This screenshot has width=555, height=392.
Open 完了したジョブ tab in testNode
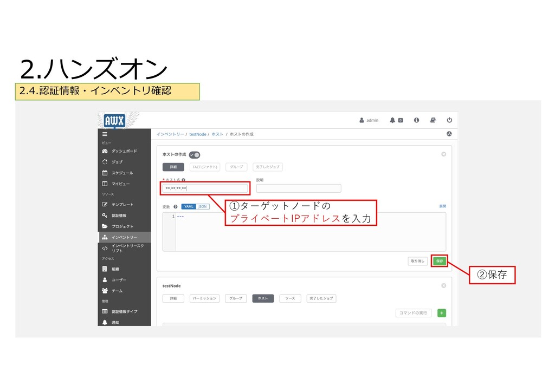tap(321, 298)
